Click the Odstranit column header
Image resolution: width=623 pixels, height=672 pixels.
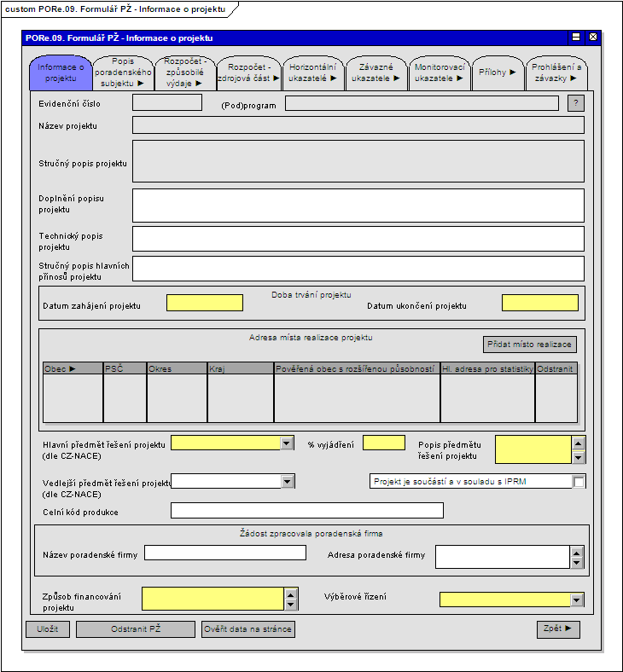(556, 368)
